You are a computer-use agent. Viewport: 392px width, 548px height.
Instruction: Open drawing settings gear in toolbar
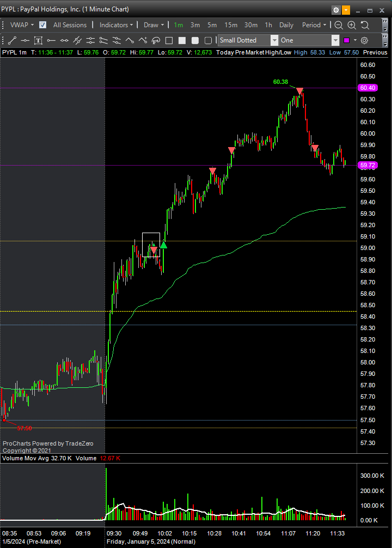(x=364, y=40)
